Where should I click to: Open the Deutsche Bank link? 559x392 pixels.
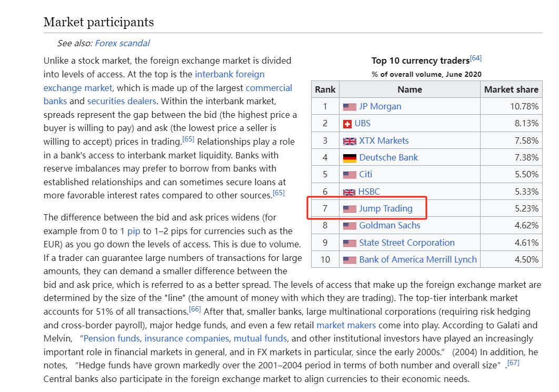(x=388, y=157)
